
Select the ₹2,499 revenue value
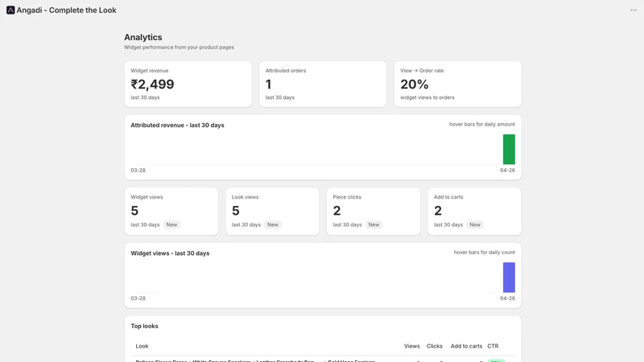(152, 84)
